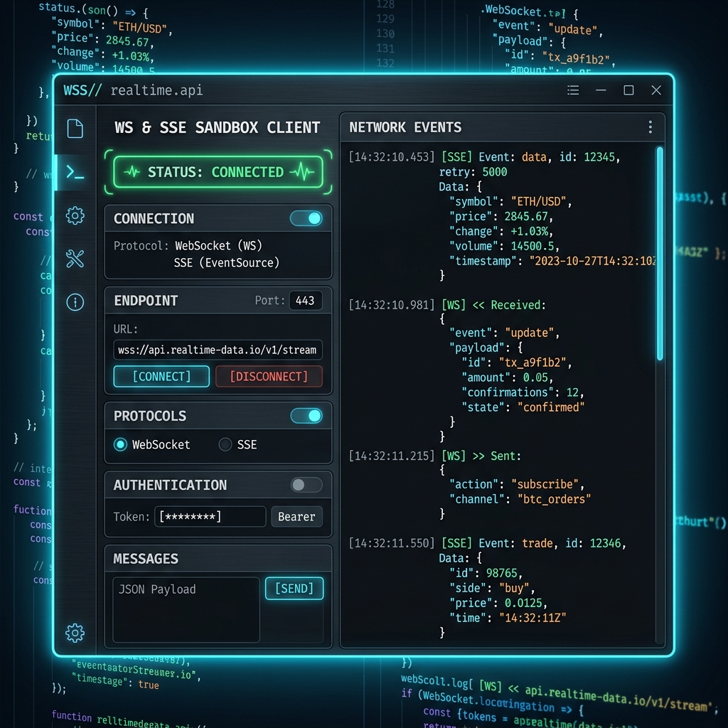Open the gear settings icon below terminal

75,215
